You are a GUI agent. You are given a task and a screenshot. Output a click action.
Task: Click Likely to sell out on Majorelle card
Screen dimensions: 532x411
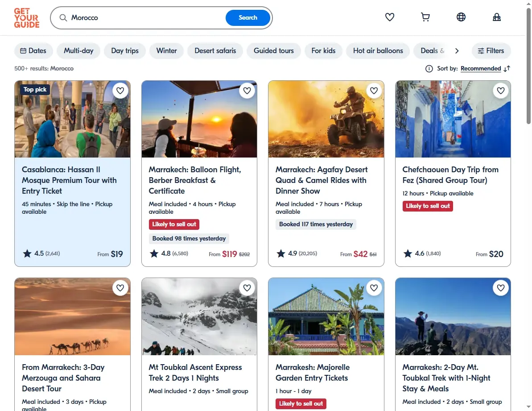(x=301, y=404)
